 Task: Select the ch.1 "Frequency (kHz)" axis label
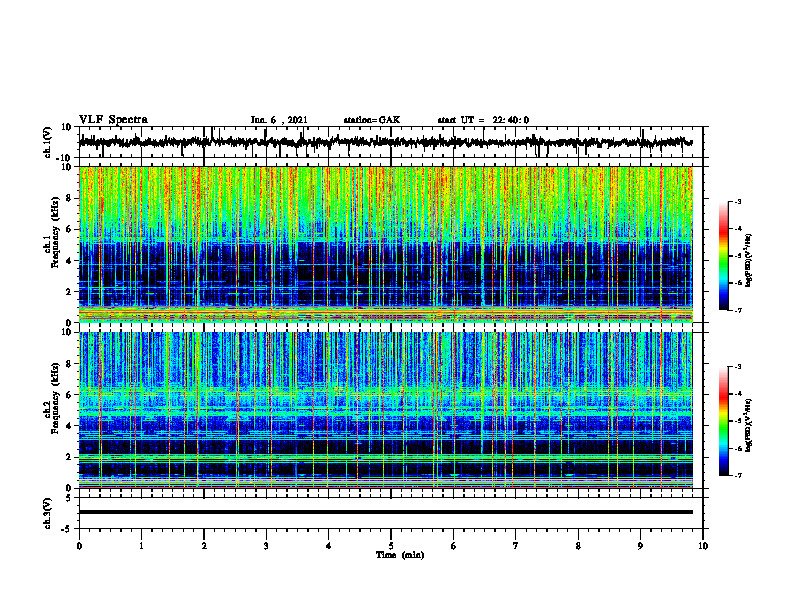click(55, 233)
